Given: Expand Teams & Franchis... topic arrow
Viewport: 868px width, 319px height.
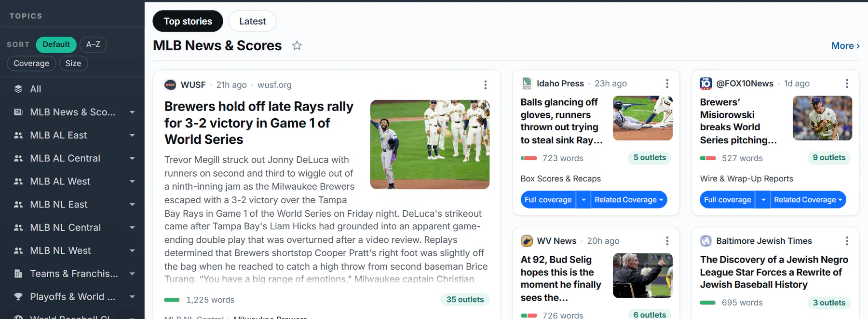Looking at the screenshot, I should pos(132,274).
